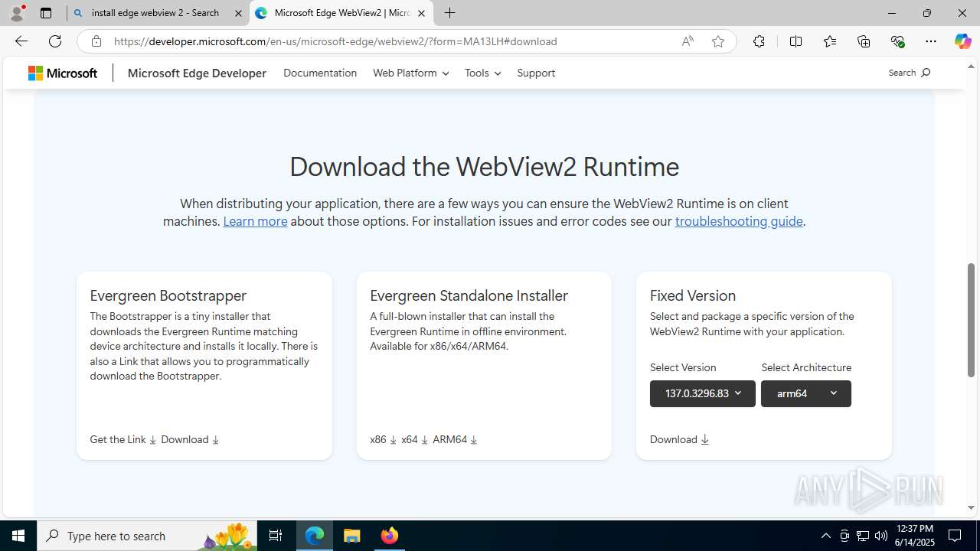
Task: Open the Windows Start menu
Action: click(x=18, y=536)
